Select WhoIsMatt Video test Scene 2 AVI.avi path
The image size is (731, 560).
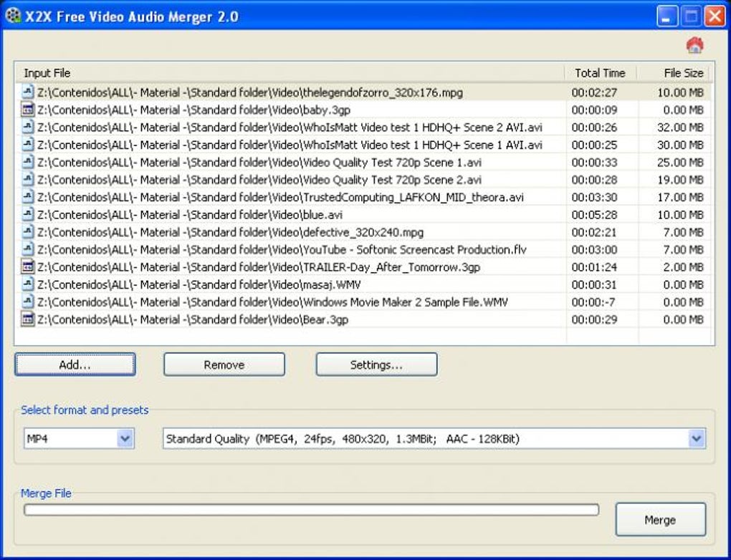(x=290, y=127)
